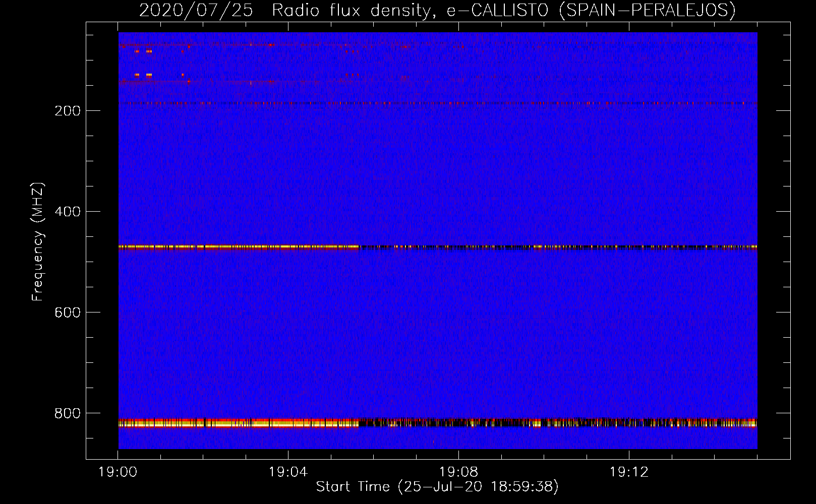Click the plot title showing the 2020/07/25 date
Image resolution: width=816 pixels, height=504 pixels.
pyautogui.click(x=437, y=10)
